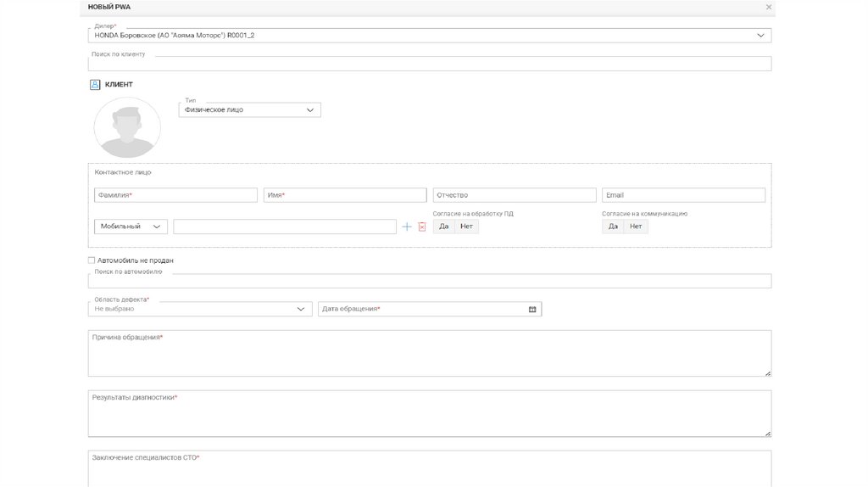The image size is (868, 487).
Task: Select Да for Согласие на обработку ПД
Action: pos(443,227)
